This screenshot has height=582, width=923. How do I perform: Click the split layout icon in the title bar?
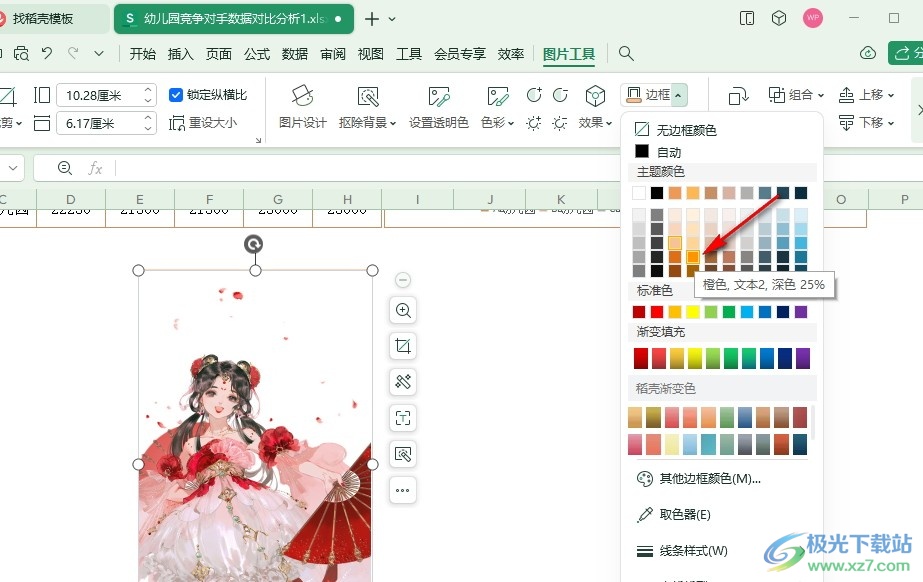(746, 18)
